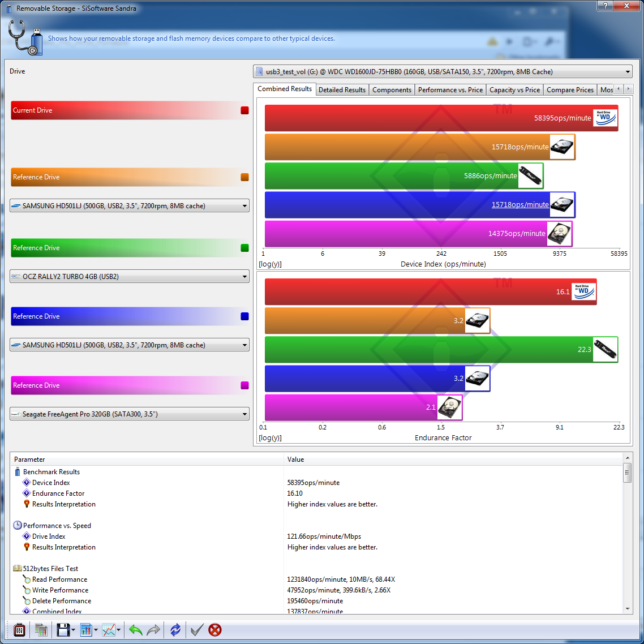The width and height of the screenshot is (644, 644).
Task: Open the Capacity vs Price tab
Action: tap(514, 90)
